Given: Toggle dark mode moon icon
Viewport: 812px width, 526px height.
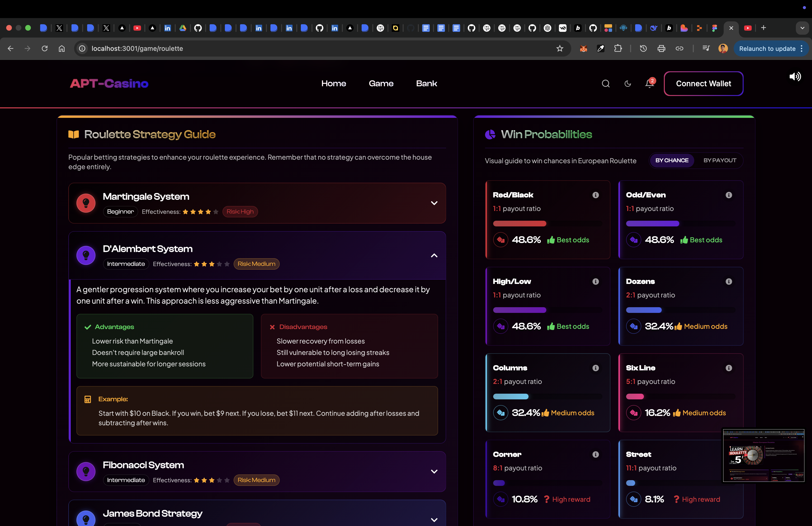Looking at the screenshot, I should click(628, 84).
